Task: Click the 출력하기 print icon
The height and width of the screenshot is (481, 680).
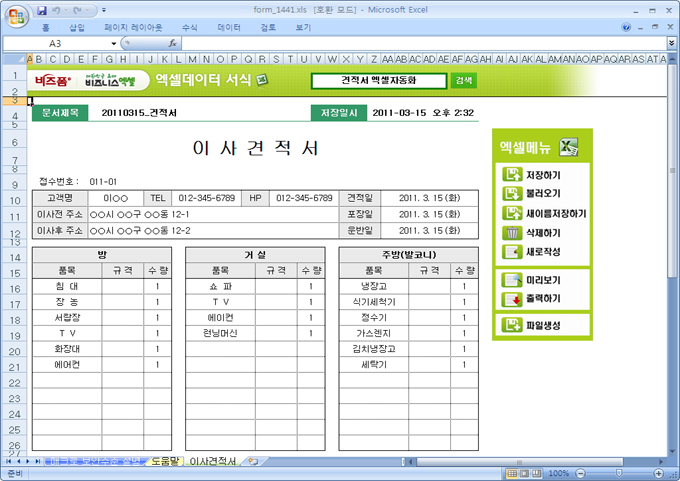Action: 512,299
